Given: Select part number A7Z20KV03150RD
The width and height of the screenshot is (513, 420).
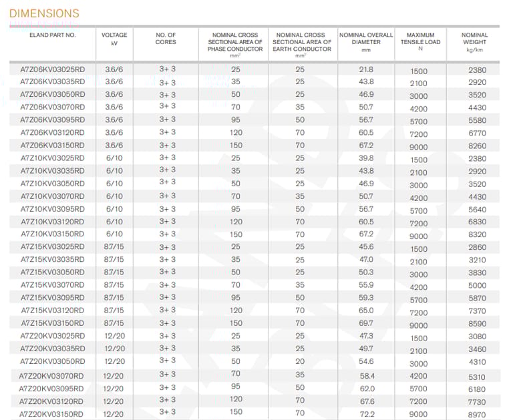Looking at the screenshot, I should click(x=51, y=414).
